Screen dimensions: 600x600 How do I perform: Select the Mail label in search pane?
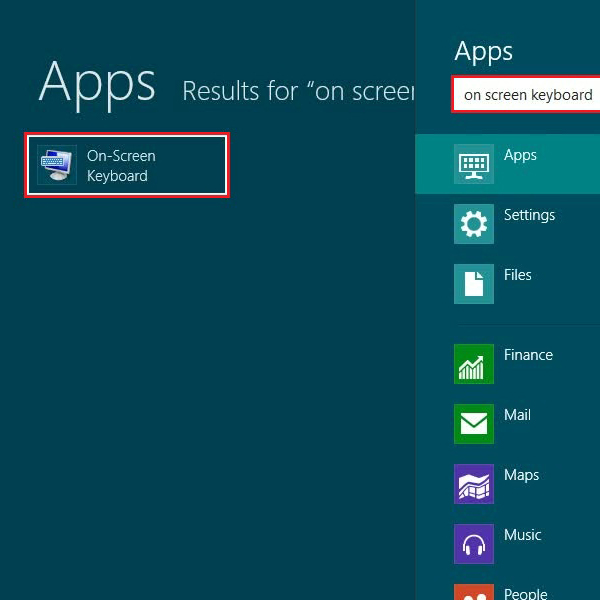pyautogui.click(x=517, y=415)
